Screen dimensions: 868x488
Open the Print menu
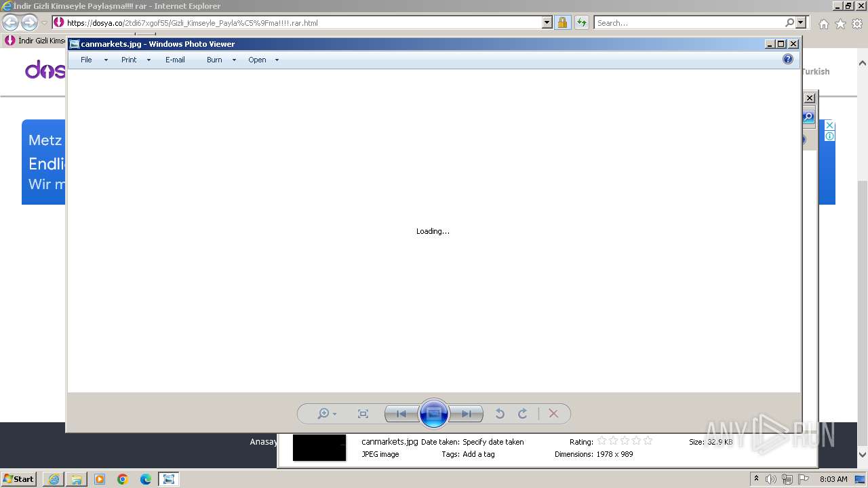[129, 60]
